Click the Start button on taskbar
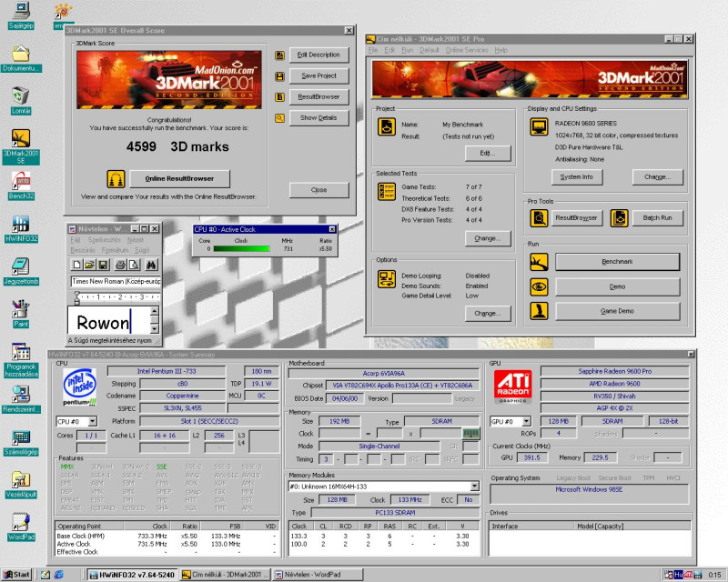 click(16, 575)
